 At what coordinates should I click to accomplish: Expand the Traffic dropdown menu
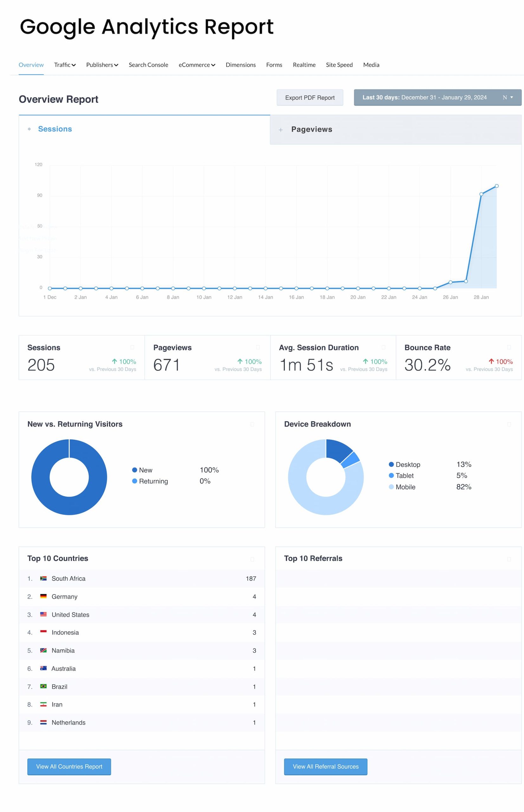[x=65, y=65]
